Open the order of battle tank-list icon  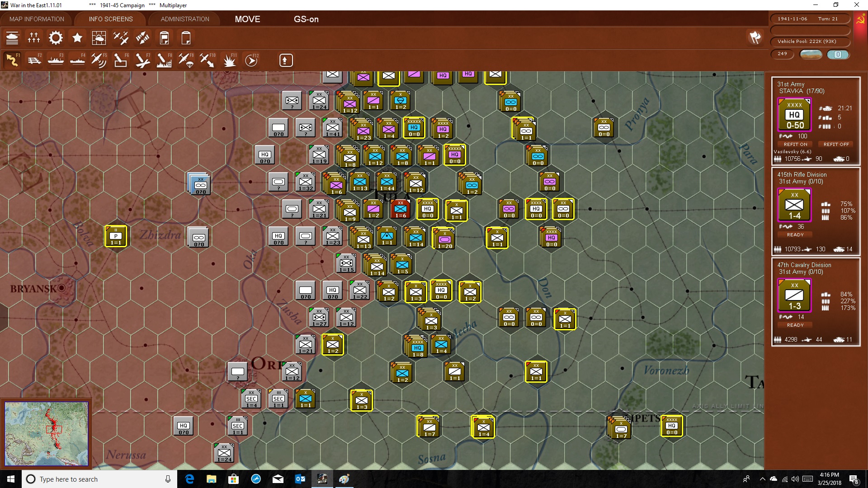click(x=12, y=38)
